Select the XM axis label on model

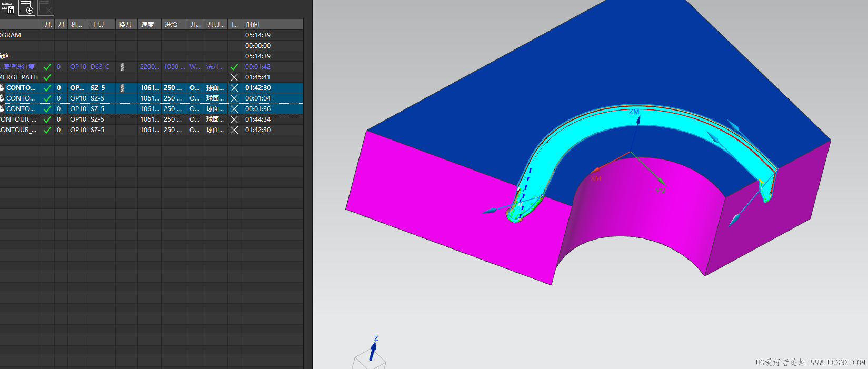pos(596,178)
